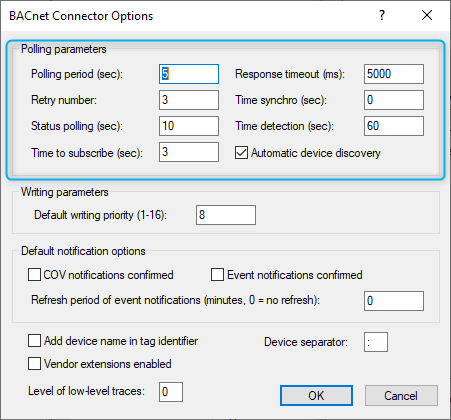
Task: Select Default writing priority field
Action: pyautogui.click(x=226, y=215)
